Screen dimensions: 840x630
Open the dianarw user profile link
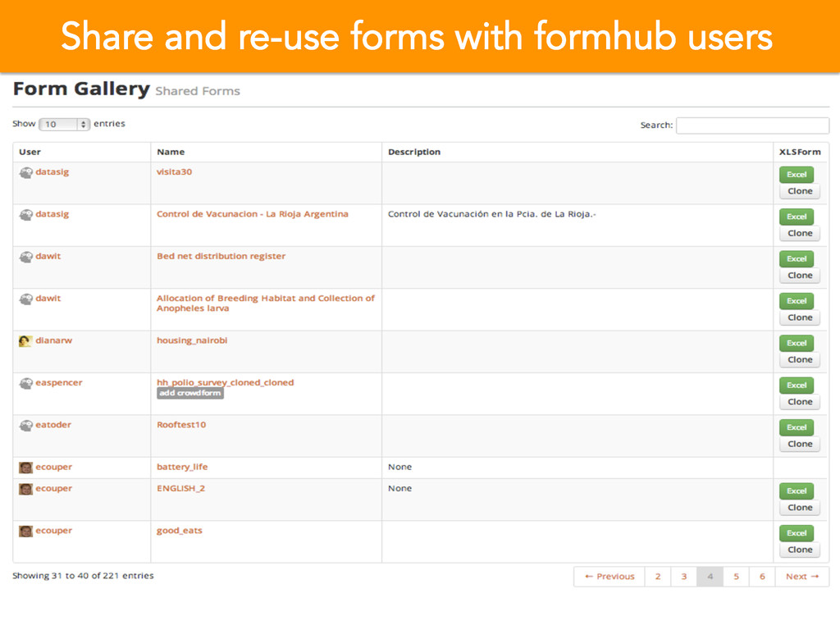(53, 340)
